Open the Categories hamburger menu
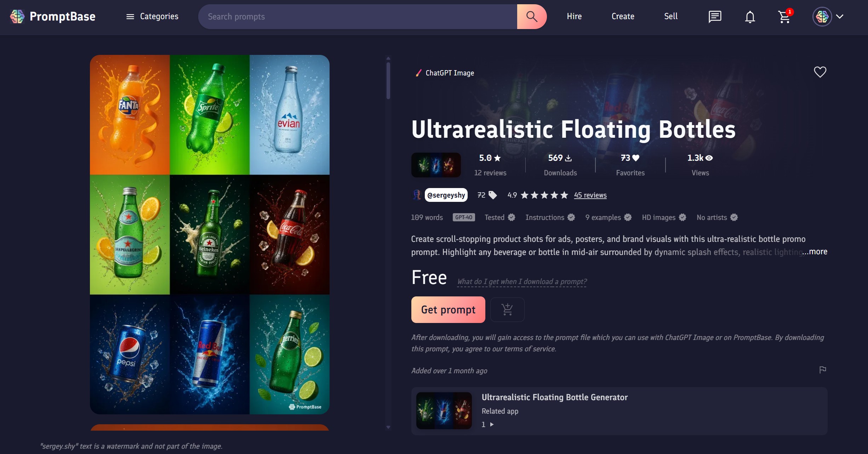 (152, 16)
